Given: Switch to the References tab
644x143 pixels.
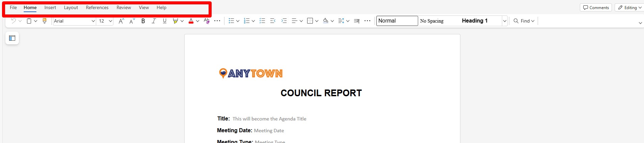Looking at the screenshot, I should coord(97,7).
